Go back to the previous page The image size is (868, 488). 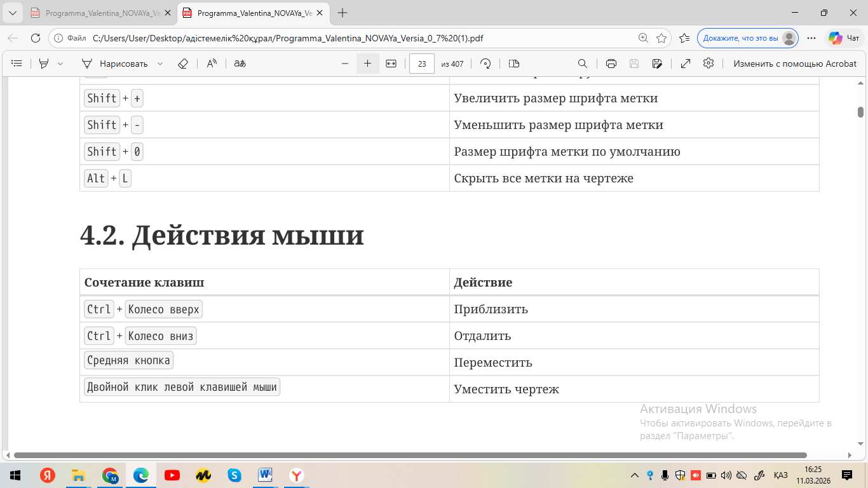[13, 38]
